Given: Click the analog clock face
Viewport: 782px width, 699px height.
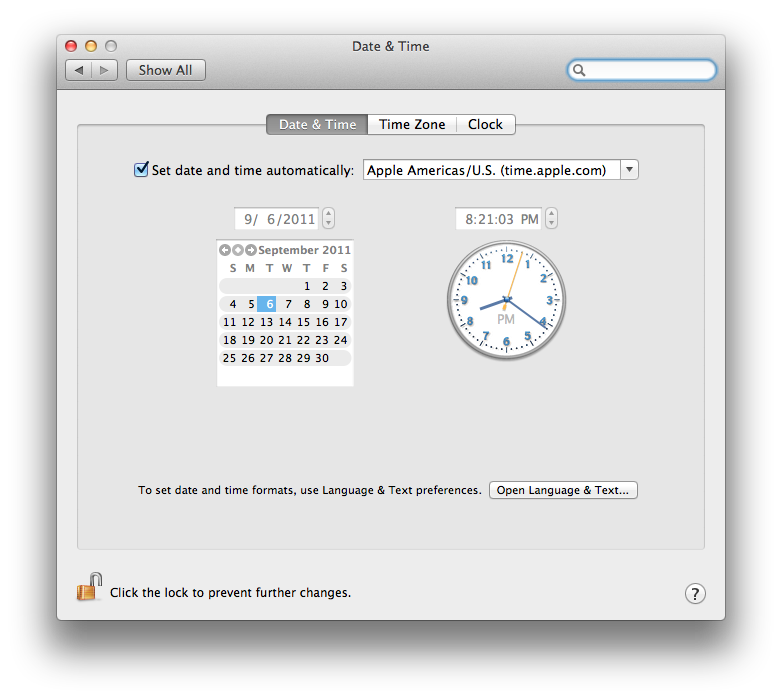Looking at the screenshot, I should 506,300.
